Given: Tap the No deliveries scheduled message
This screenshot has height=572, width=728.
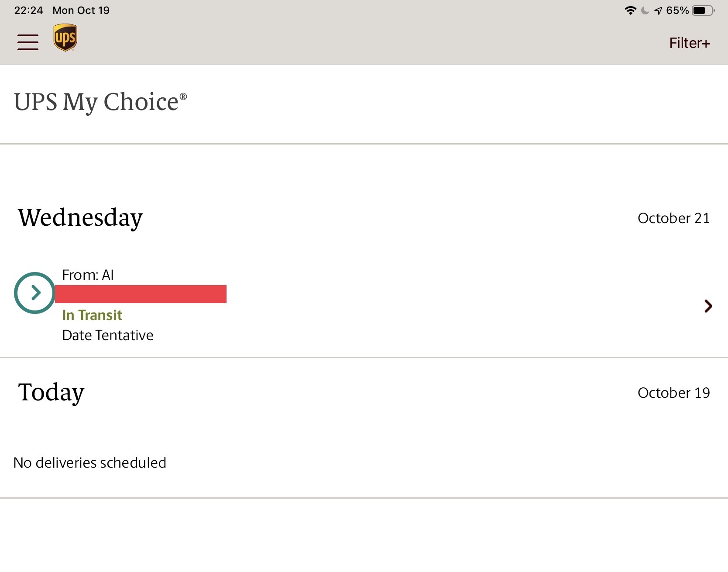Looking at the screenshot, I should [x=90, y=463].
